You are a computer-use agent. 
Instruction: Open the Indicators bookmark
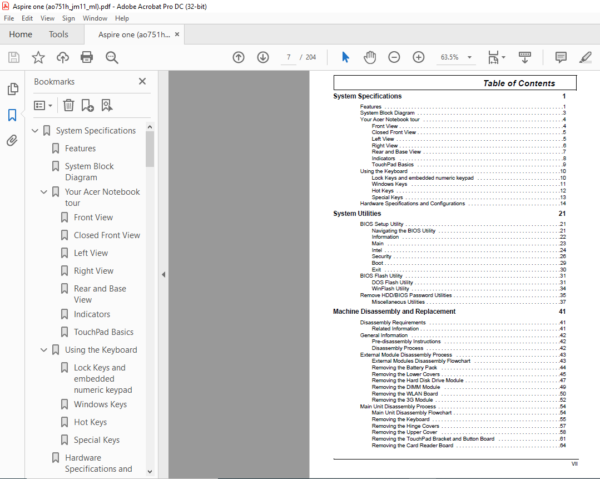(92, 314)
